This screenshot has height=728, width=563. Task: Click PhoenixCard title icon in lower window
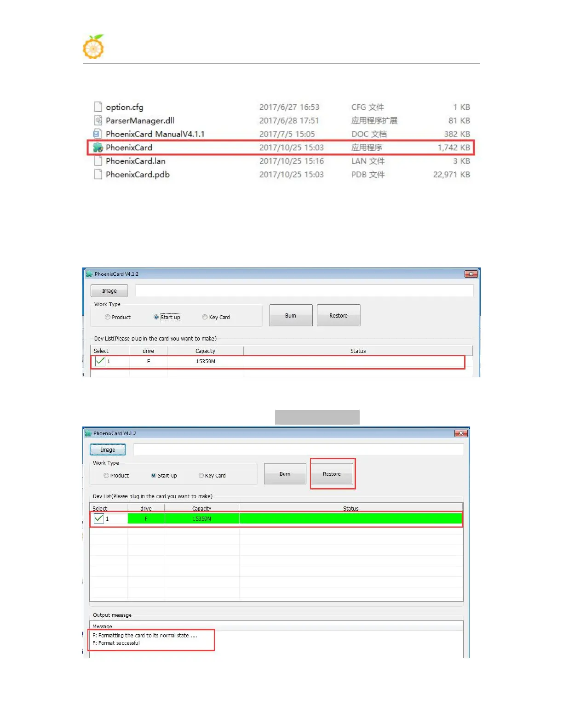(x=88, y=433)
